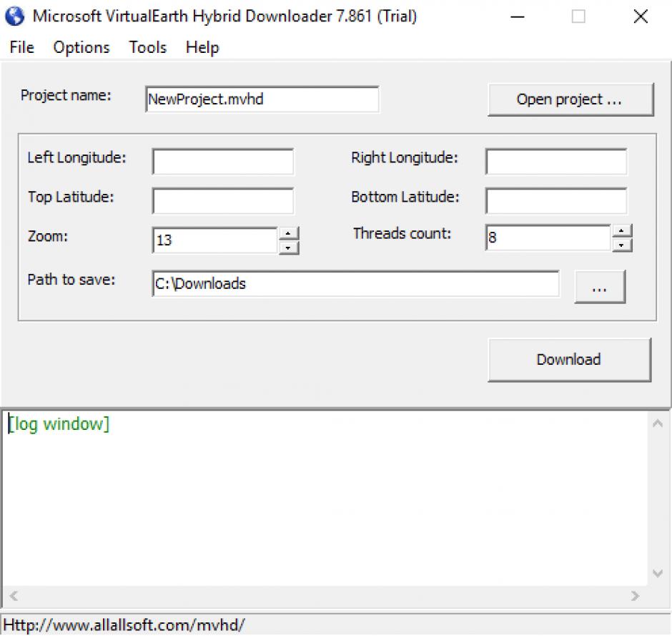
Task: Click the Path to save label
Action: [71, 280]
